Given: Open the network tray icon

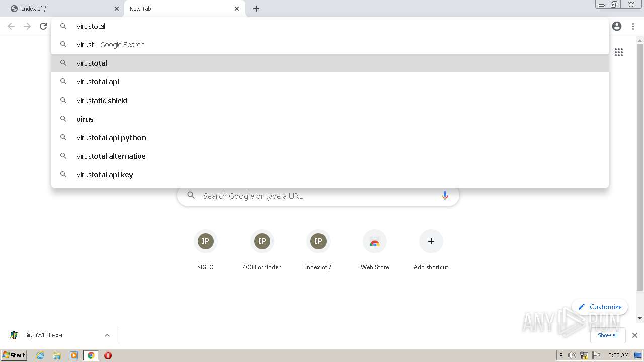Looking at the screenshot, I should (x=584, y=355).
